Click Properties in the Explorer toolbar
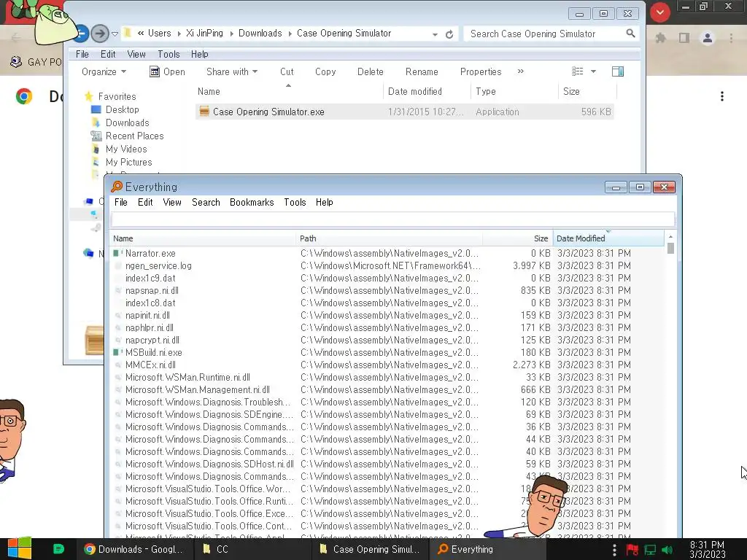 click(x=481, y=71)
